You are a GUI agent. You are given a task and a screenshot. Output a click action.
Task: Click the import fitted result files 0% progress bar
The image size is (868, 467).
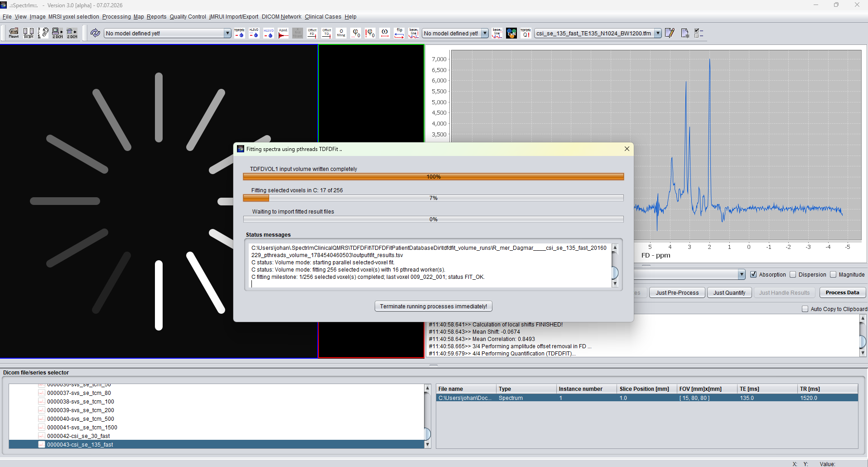coord(434,219)
